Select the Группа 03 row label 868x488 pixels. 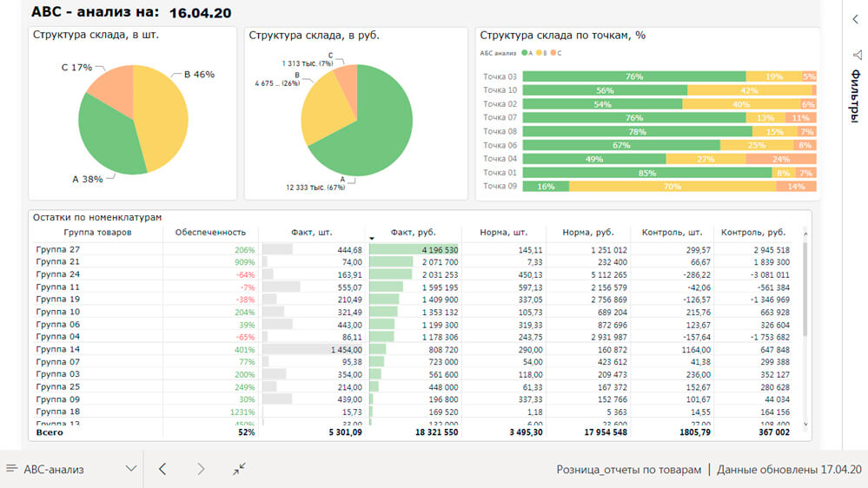58,374
